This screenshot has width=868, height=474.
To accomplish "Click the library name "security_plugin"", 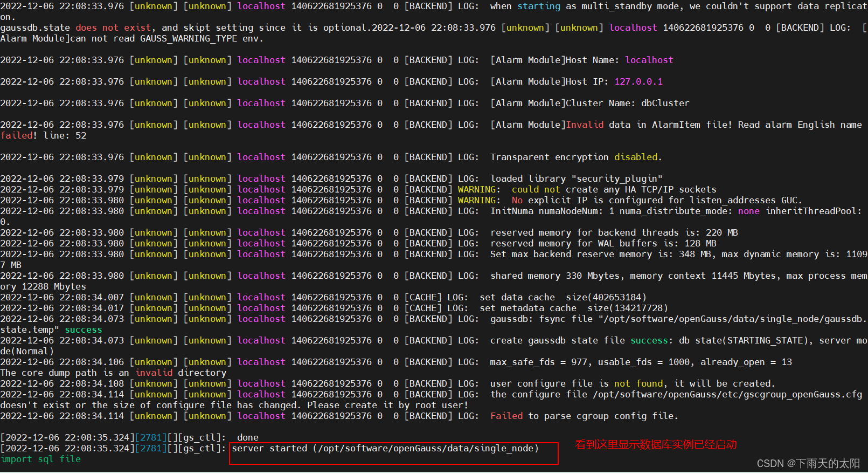I will tap(617, 179).
